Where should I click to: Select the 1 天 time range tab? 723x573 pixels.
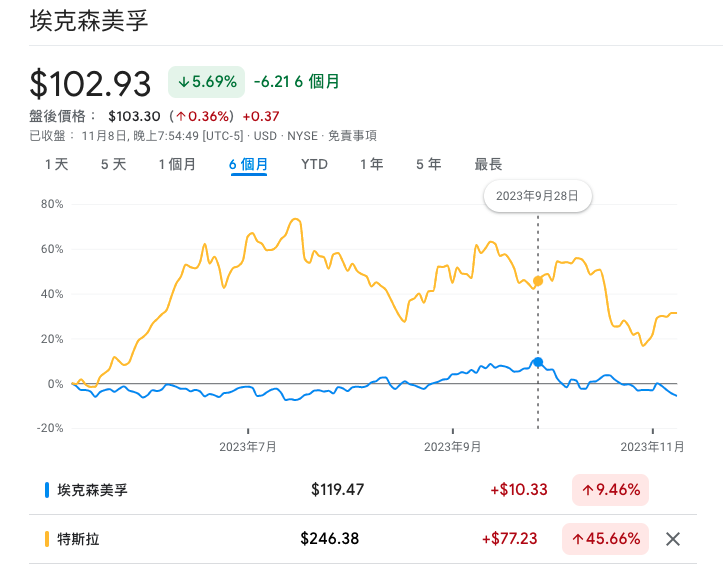[x=57, y=164]
